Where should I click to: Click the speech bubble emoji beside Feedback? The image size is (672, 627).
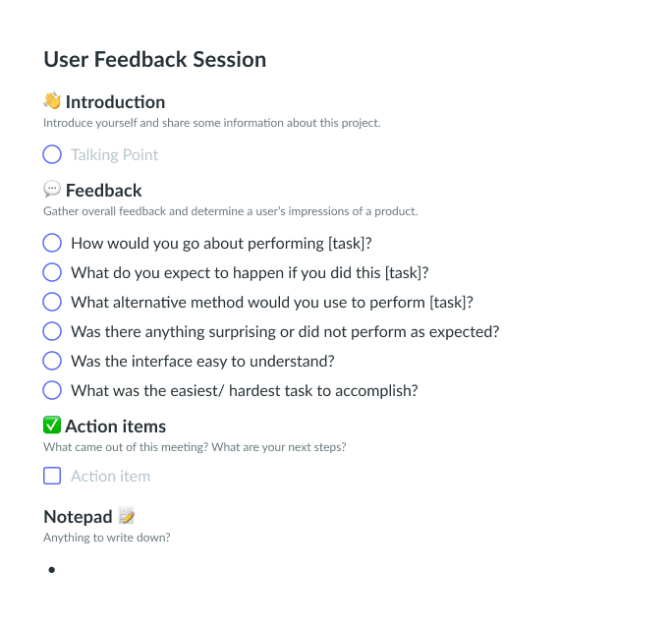click(52, 190)
